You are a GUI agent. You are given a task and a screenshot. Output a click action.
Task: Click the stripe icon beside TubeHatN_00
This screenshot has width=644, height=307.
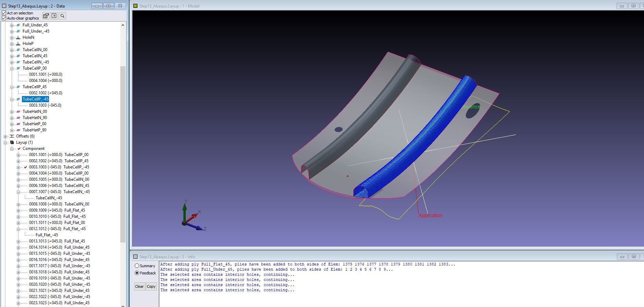(19, 111)
